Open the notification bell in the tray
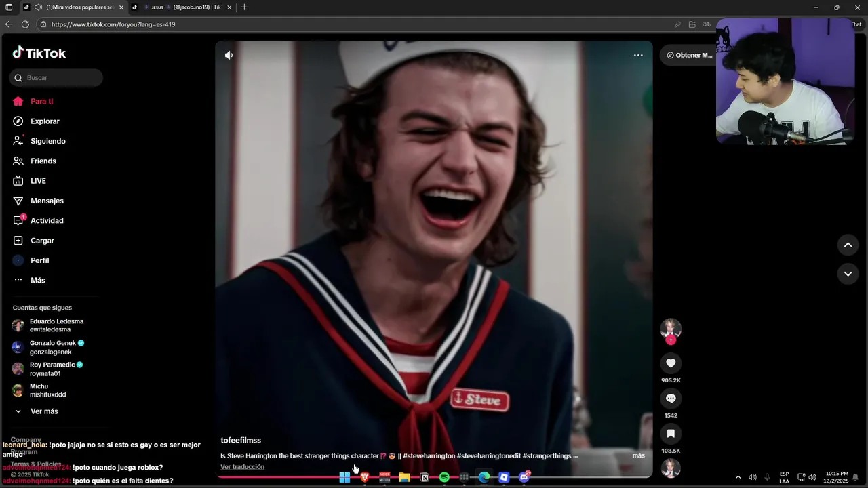This screenshot has height=488, width=868. coord(856,477)
